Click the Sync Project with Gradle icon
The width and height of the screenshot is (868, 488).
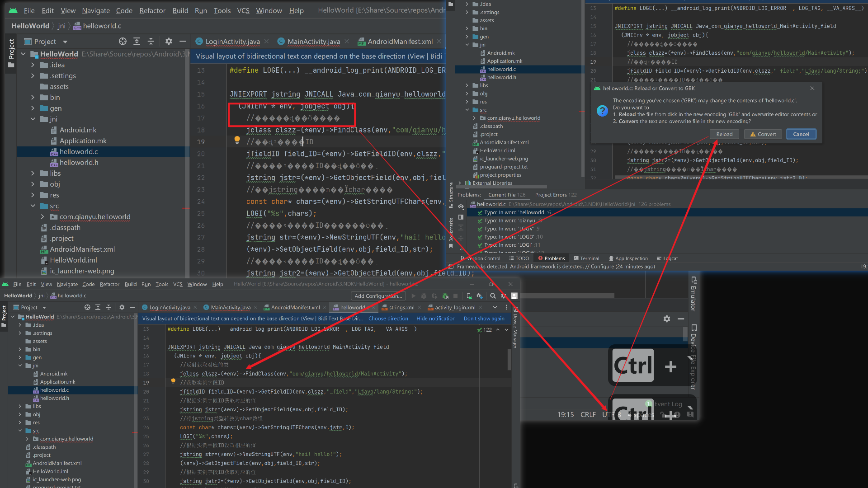(480, 296)
